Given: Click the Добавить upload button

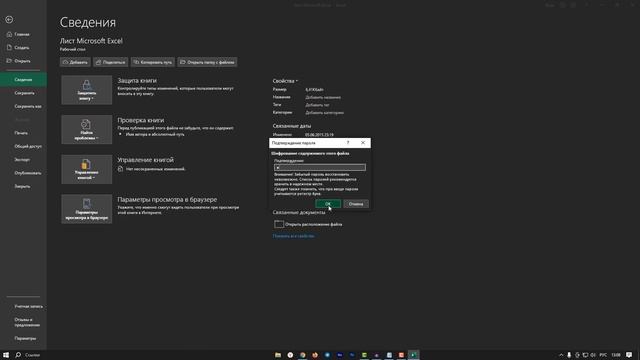Looking at the screenshot, I should coord(75,62).
